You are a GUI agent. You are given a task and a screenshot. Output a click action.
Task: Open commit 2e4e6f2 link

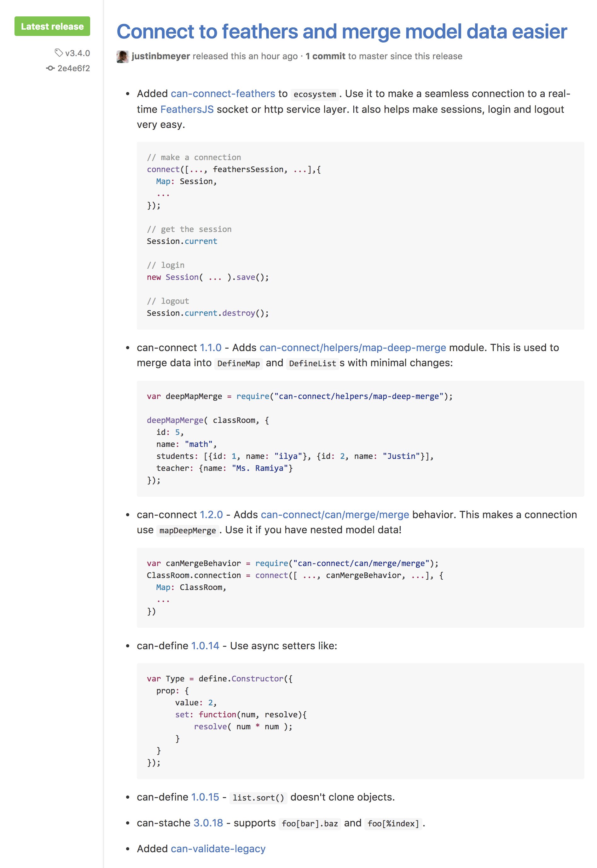click(x=74, y=68)
